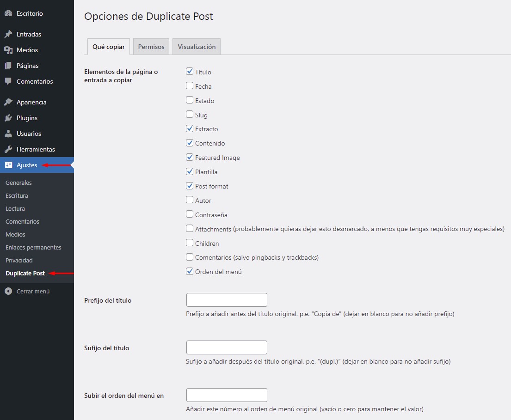The height and width of the screenshot is (420, 511).
Task: Open Medios under Ajustes submenu
Action: click(15, 234)
